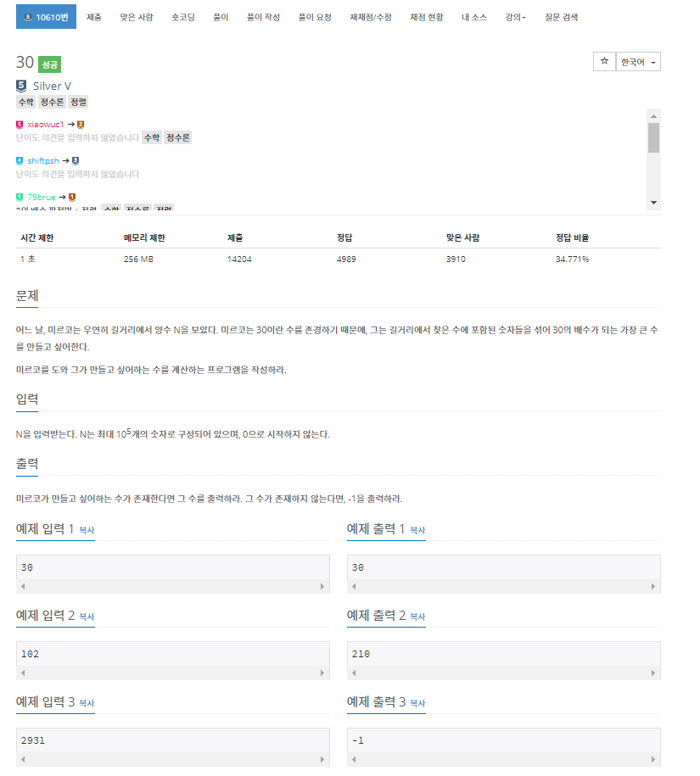Click the opinions list scrollbar thumb
The height and width of the screenshot is (776, 700).
coord(654,137)
